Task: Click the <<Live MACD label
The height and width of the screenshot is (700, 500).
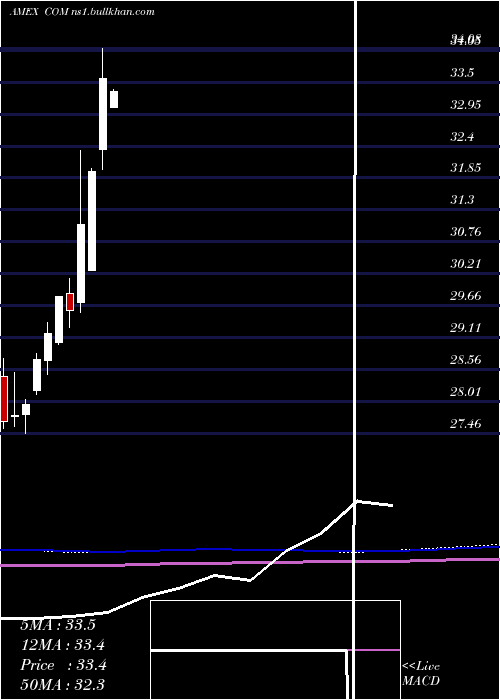Action: 421,674
